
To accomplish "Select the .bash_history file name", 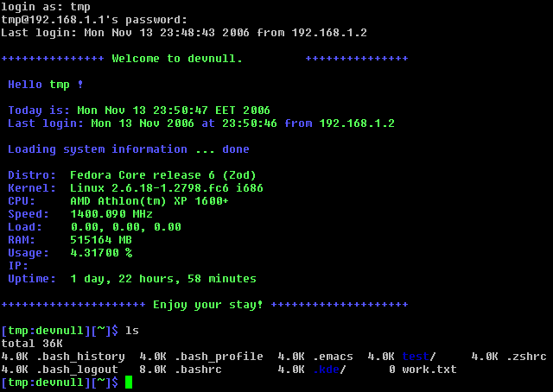I will tap(80, 357).
